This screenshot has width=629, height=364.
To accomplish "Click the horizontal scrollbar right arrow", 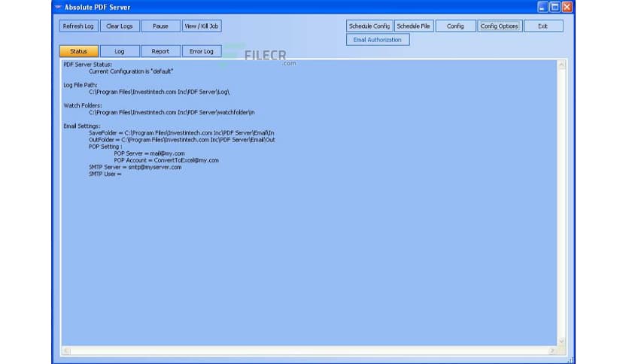I will pos(552,350).
